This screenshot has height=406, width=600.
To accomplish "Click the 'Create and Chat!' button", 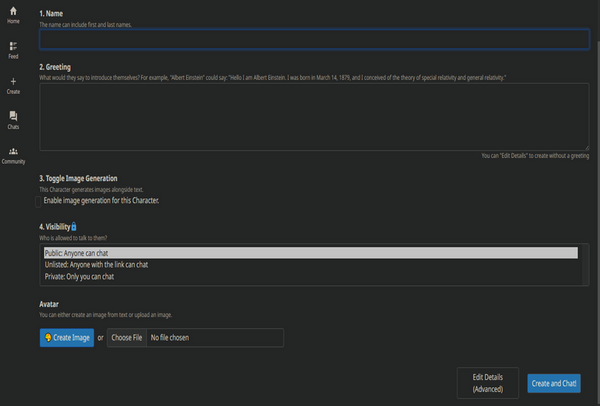I will 554,382.
